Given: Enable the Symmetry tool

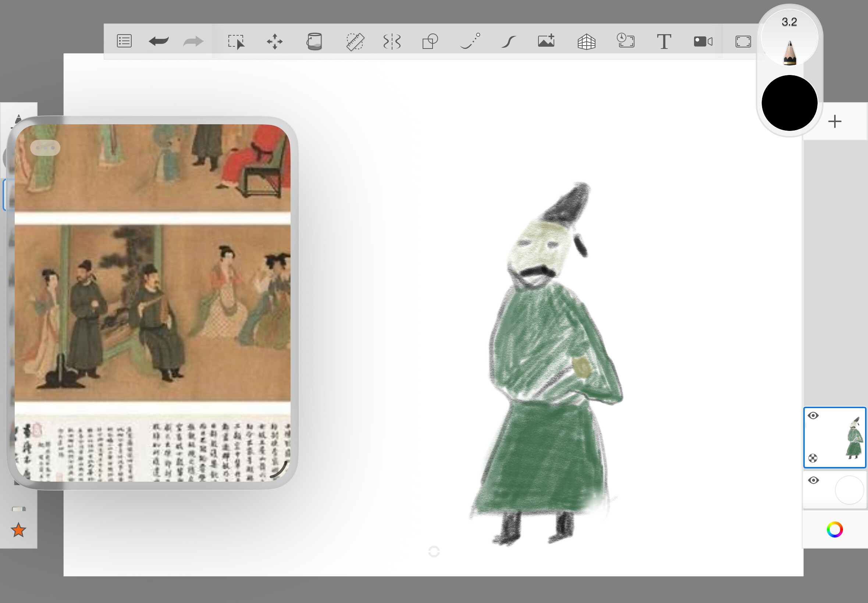Looking at the screenshot, I should tap(392, 42).
